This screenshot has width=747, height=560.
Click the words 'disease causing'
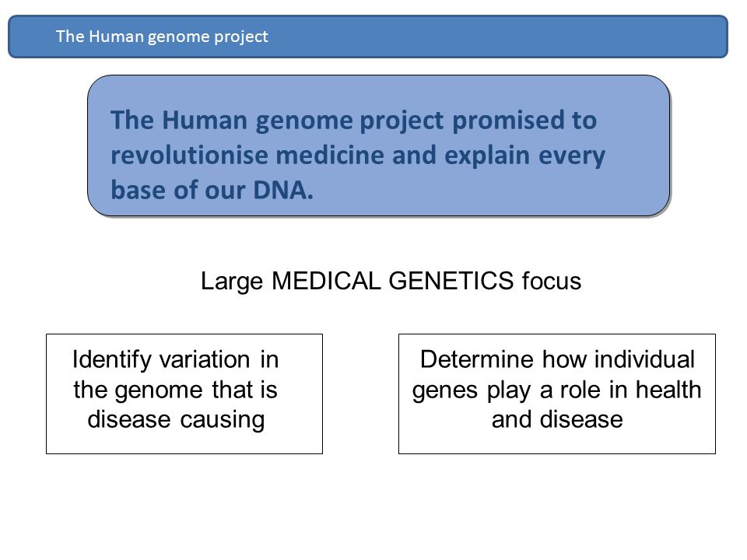pyautogui.click(x=176, y=420)
